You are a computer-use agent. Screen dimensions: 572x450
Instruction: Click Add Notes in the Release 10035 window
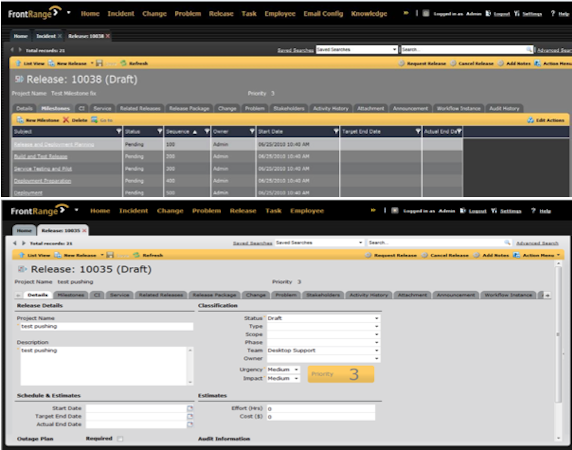[x=491, y=255]
